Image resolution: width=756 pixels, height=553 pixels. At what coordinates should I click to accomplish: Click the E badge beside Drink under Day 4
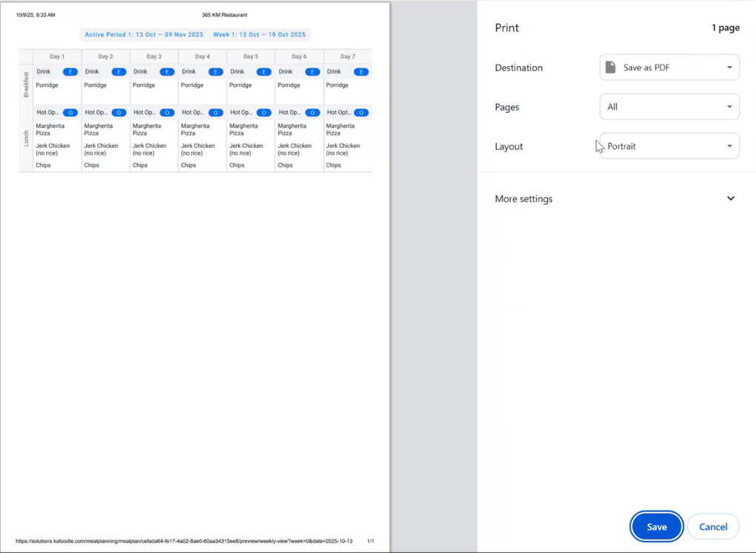click(216, 71)
